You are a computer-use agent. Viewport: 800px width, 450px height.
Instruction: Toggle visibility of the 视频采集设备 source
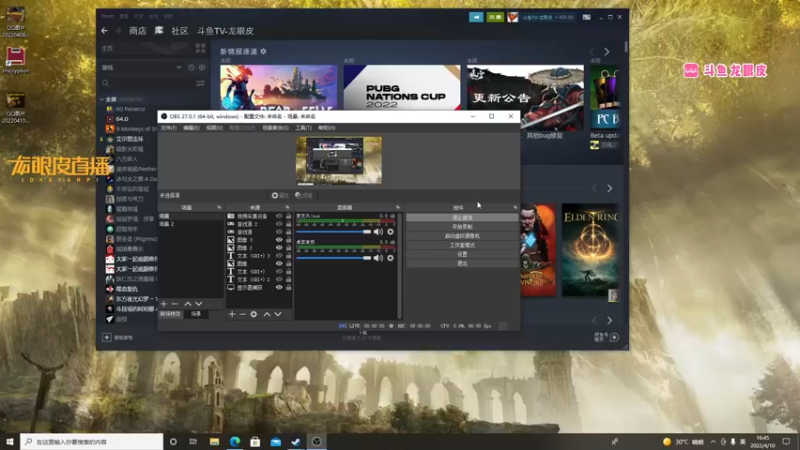click(x=279, y=216)
